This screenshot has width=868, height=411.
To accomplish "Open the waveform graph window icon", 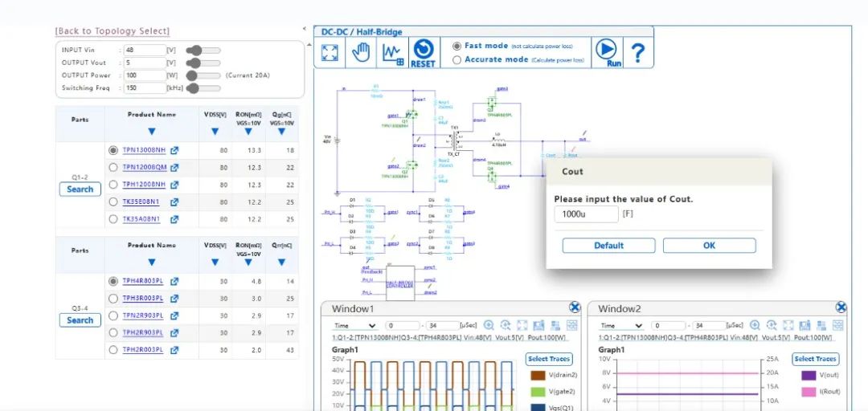I will point(392,53).
